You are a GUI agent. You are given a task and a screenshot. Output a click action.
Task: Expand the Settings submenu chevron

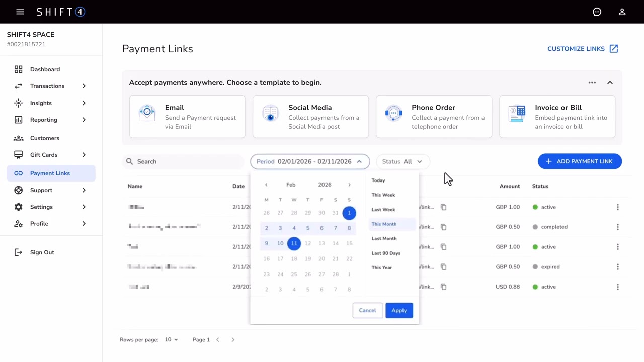tap(84, 207)
